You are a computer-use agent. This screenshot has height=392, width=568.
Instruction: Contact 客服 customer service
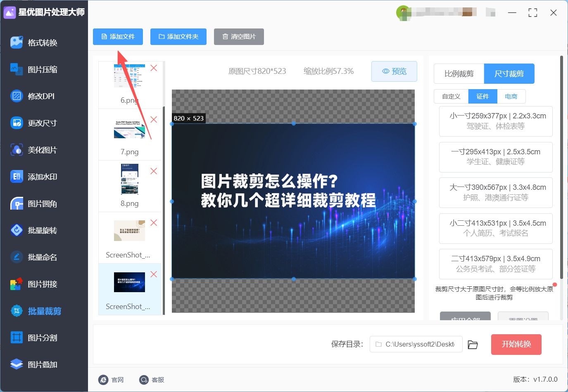point(152,380)
